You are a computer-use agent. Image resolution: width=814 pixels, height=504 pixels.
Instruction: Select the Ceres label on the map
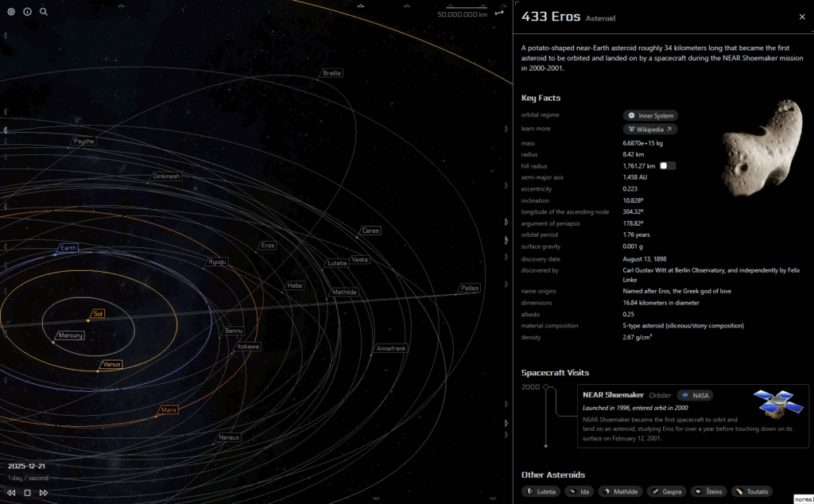(x=370, y=231)
